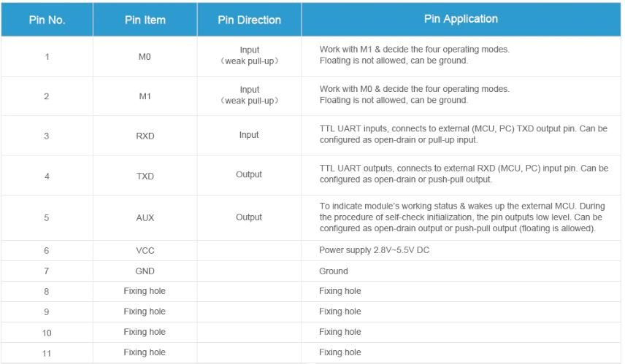Image resolution: width=625 pixels, height=364 pixels.
Task: Select the AUX pin item cell
Action: pyautogui.click(x=145, y=218)
